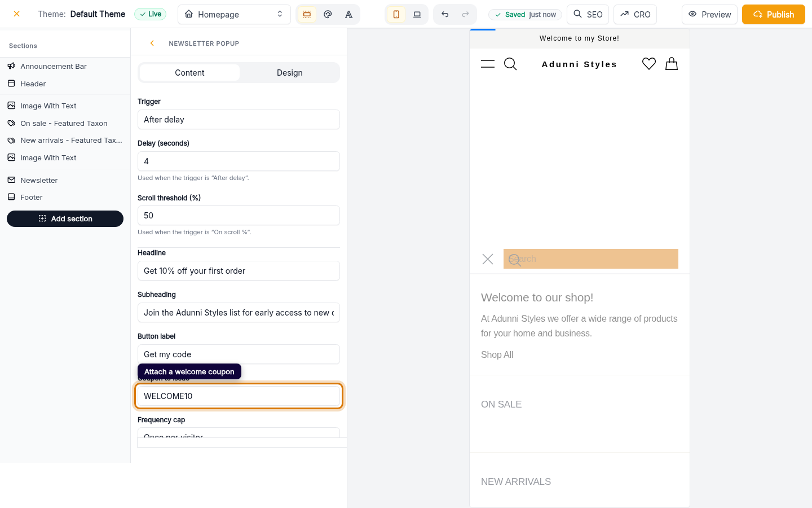Image resolution: width=812 pixels, height=508 pixels.
Task: Click the ON SALE heading in preview
Action: pyautogui.click(x=501, y=404)
